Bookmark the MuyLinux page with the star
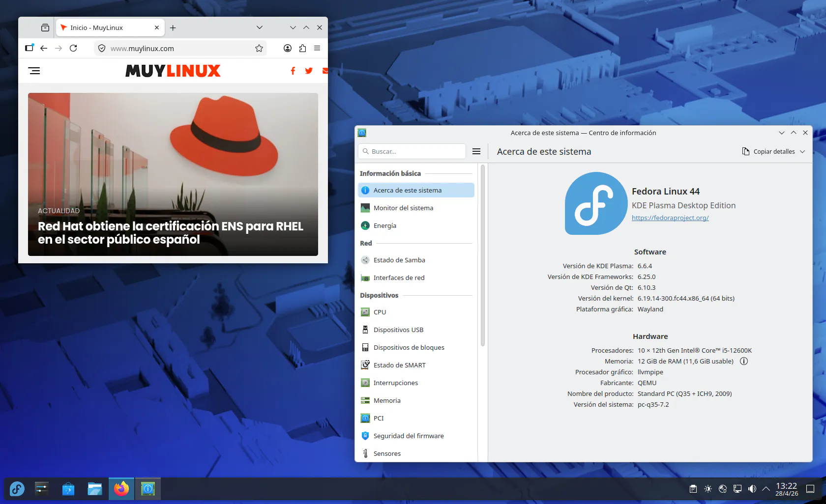The image size is (826, 504). pos(259,48)
